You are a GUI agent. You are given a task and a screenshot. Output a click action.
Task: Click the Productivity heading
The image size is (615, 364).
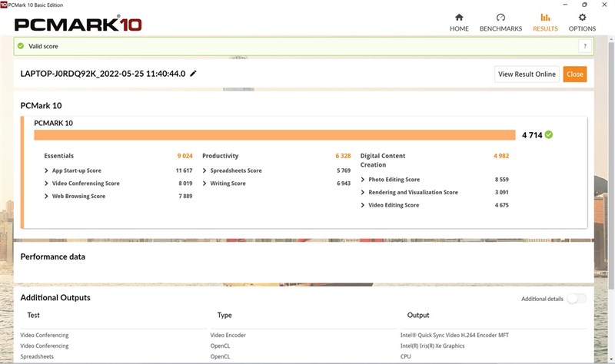click(x=221, y=156)
